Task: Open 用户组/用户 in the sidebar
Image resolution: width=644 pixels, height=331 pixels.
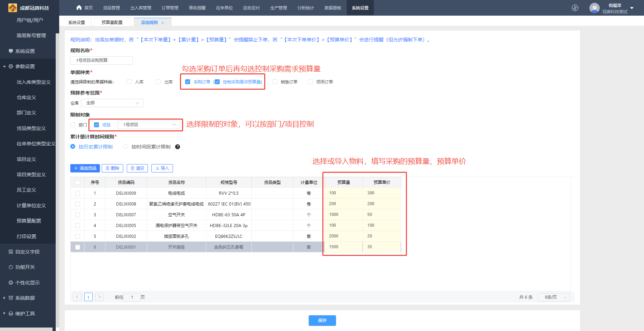Action: pos(30,20)
